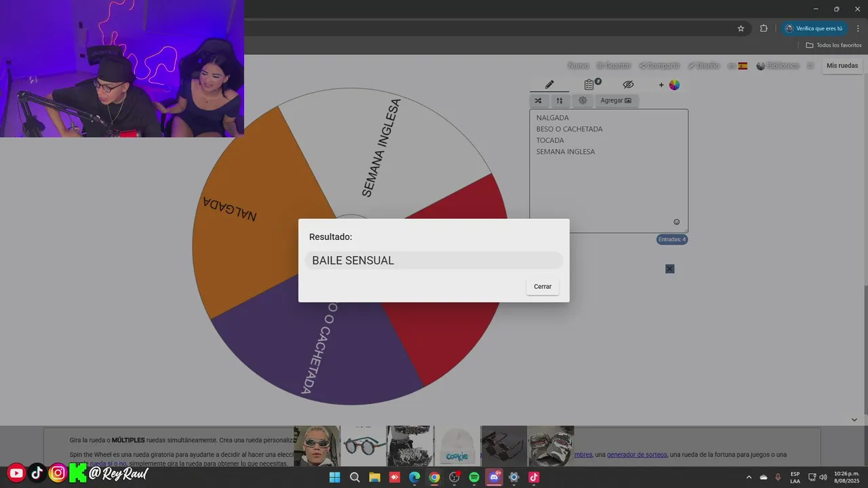Open the emoji picker in entries box
868x488 pixels.
coord(676,222)
